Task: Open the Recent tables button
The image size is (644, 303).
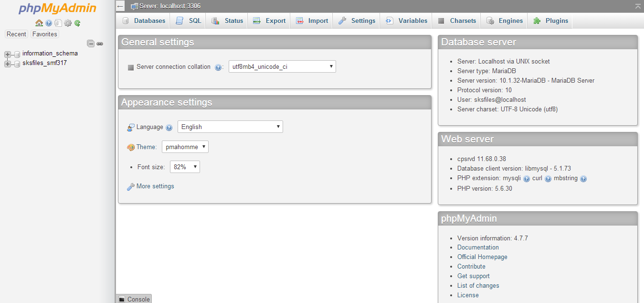Action: 16,34
